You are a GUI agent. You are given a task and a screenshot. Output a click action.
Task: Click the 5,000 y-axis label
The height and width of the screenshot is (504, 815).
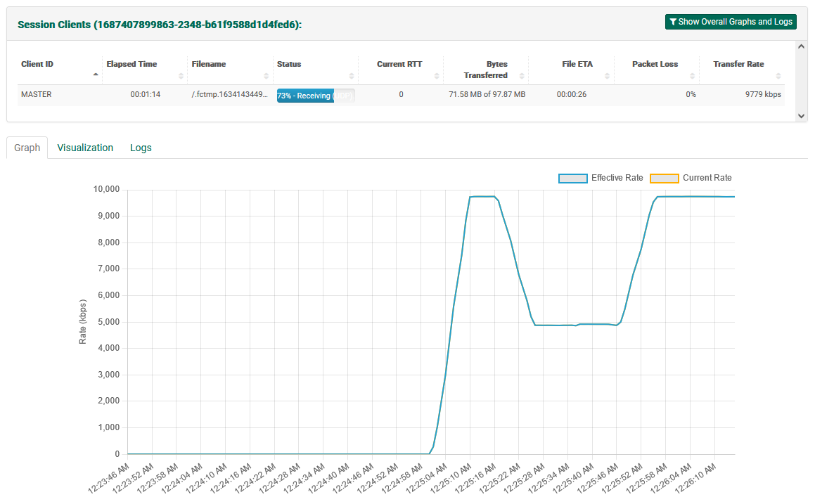pos(108,322)
